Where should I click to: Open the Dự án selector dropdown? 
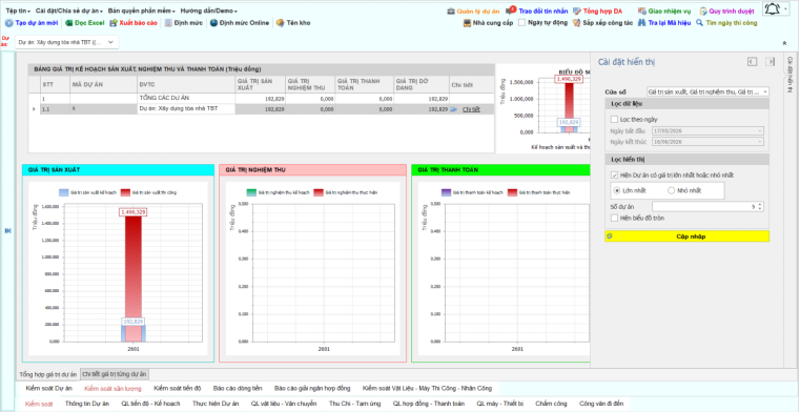(67, 43)
